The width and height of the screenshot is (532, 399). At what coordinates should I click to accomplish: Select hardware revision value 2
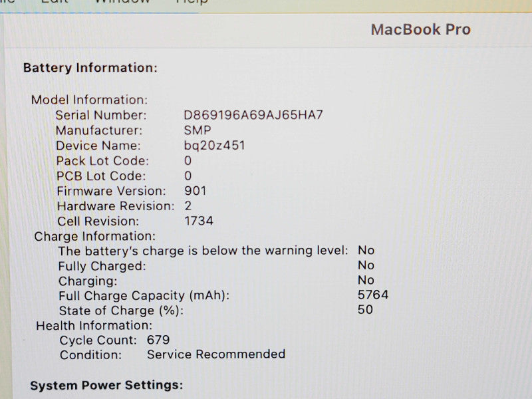[x=188, y=205]
